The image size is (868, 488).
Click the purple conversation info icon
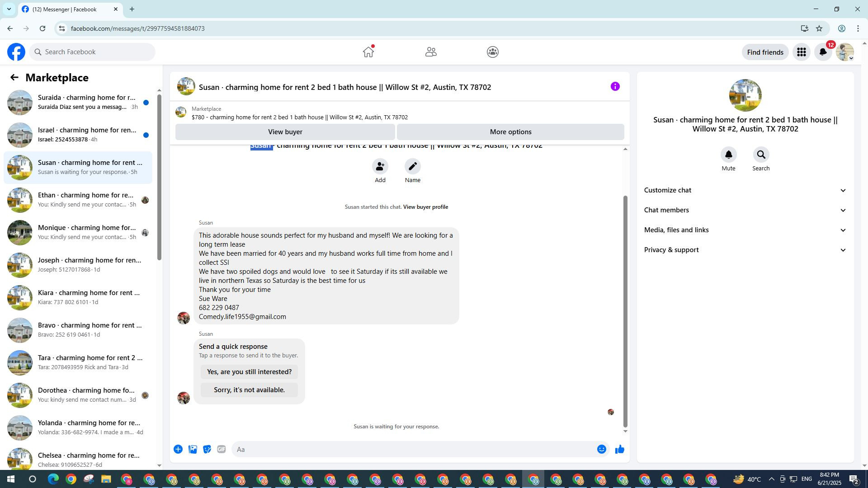(615, 86)
